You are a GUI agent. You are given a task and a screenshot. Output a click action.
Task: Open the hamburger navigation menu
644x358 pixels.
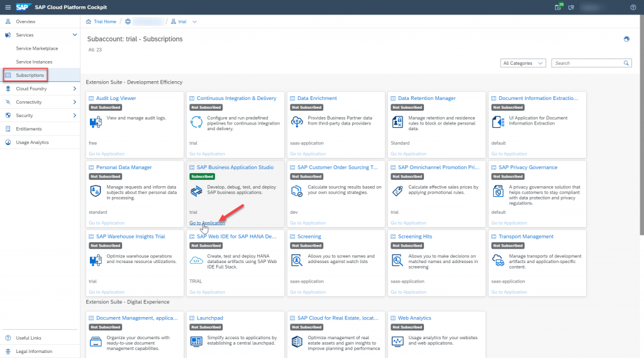point(8,8)
